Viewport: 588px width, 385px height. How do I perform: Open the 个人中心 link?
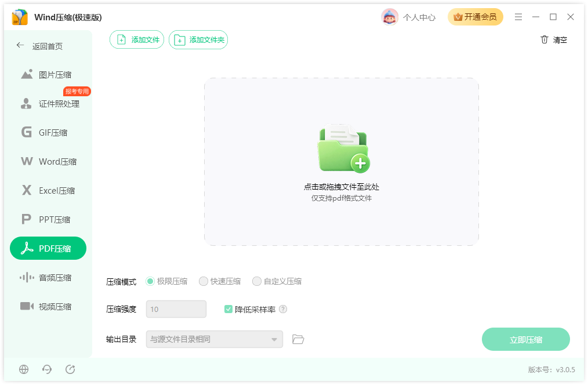(419, 17)
